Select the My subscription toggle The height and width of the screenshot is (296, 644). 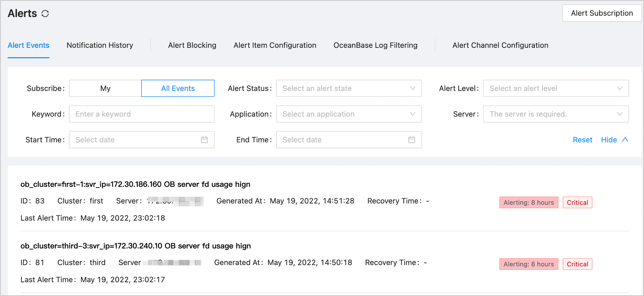[105, 88]
